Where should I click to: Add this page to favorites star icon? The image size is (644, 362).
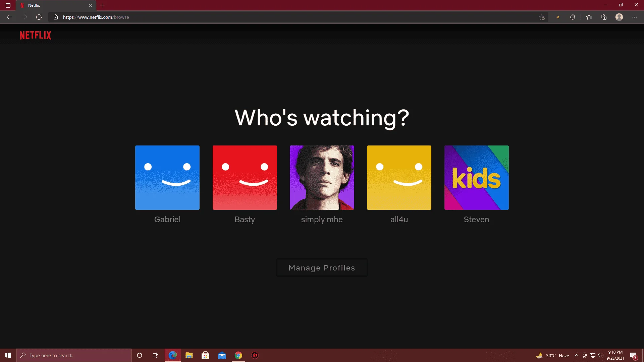542,17
